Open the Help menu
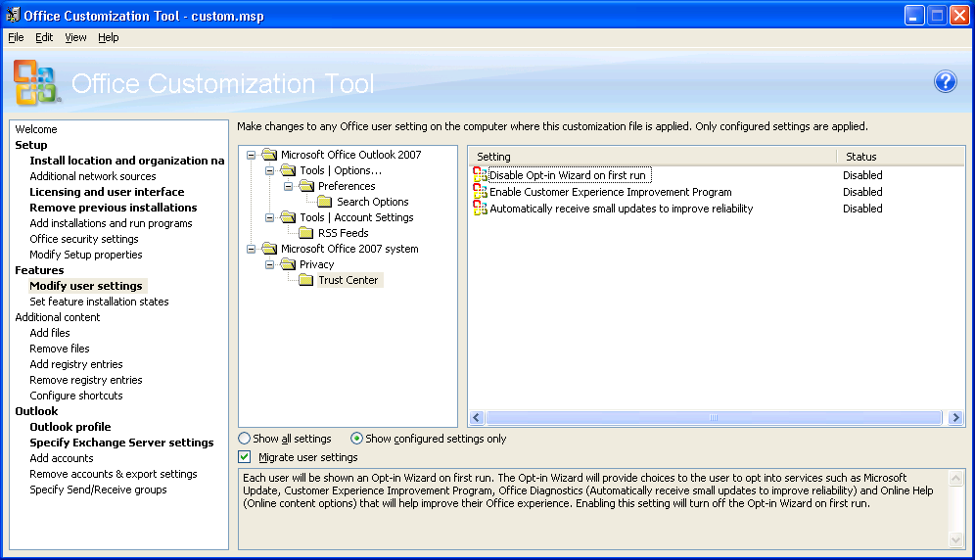 [109, 37]
